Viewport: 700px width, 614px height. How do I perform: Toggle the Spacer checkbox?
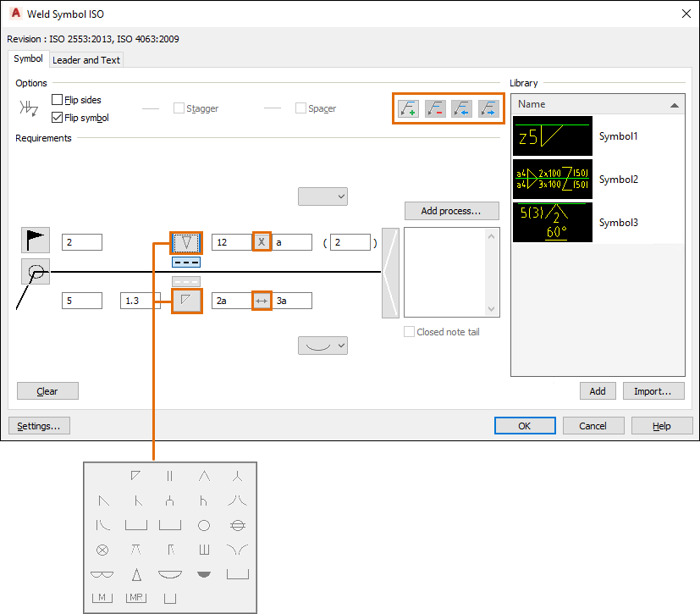(x=300, y=108)
